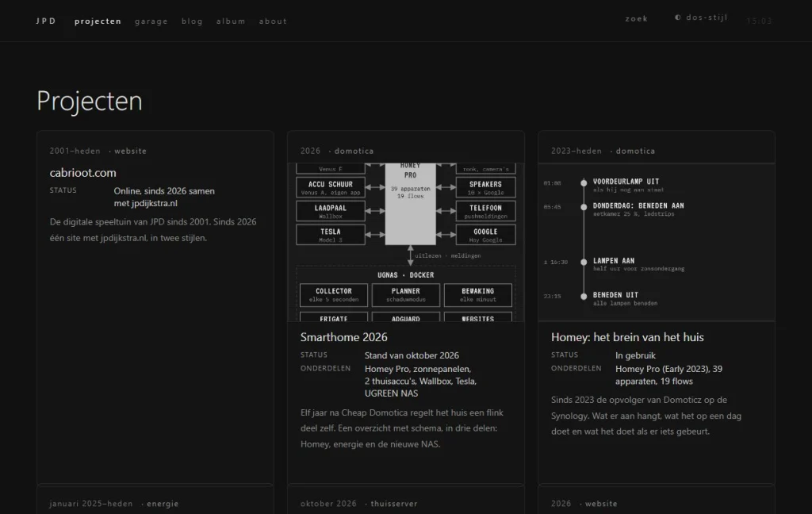
Task: Open the Smarthome 2026 project title
Action: 344,337
